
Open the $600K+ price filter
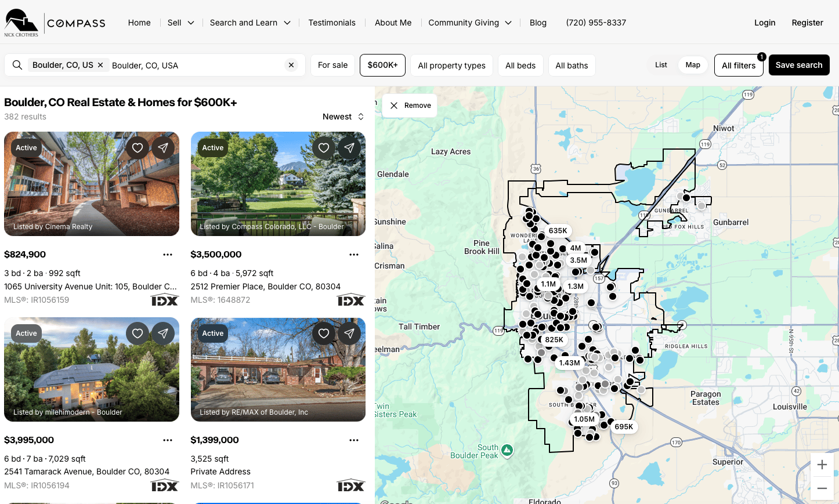coord(382,65)
